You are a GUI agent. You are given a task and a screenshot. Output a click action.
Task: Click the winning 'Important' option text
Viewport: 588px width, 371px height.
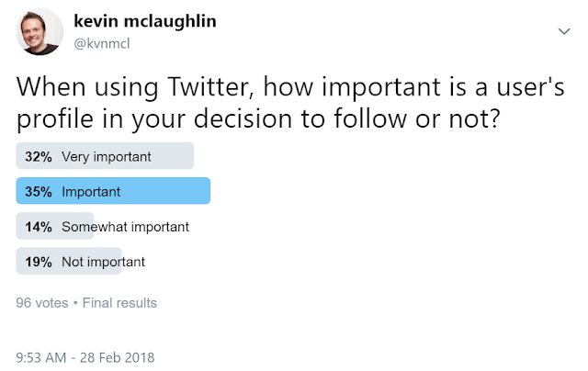point(91,191)
